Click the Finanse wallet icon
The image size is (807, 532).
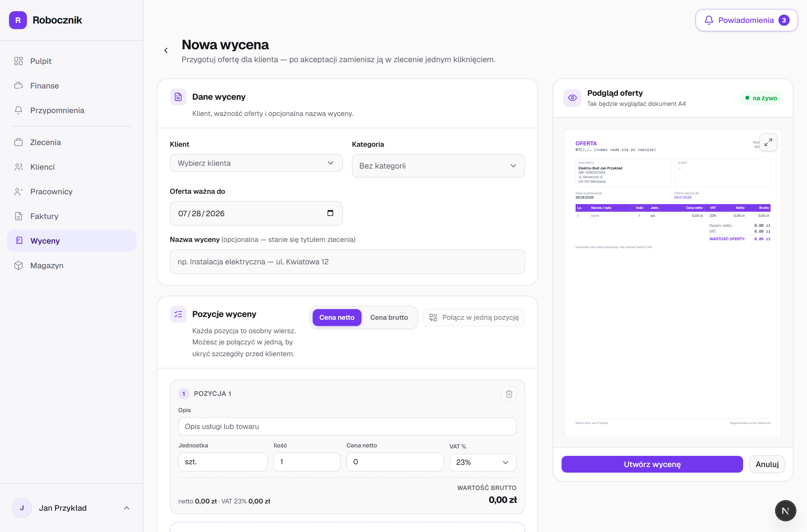(x=18, y=85)
